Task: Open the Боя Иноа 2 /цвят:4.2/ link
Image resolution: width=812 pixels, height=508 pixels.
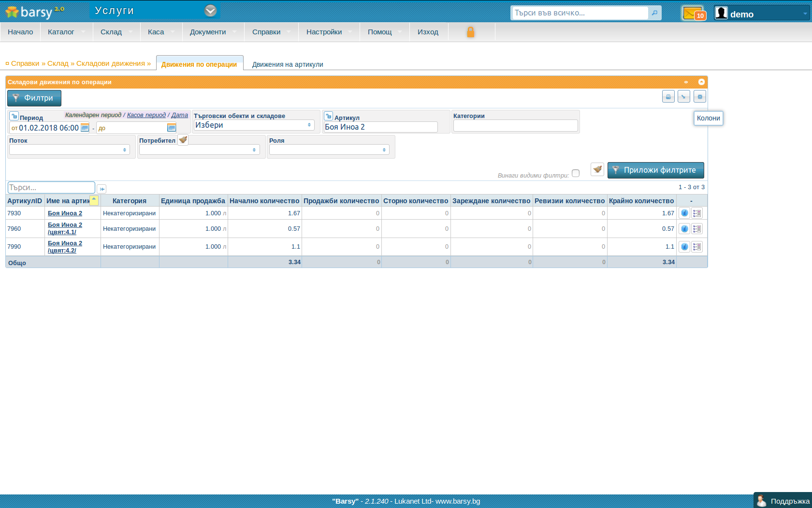Action: click(x=65, y=247)
